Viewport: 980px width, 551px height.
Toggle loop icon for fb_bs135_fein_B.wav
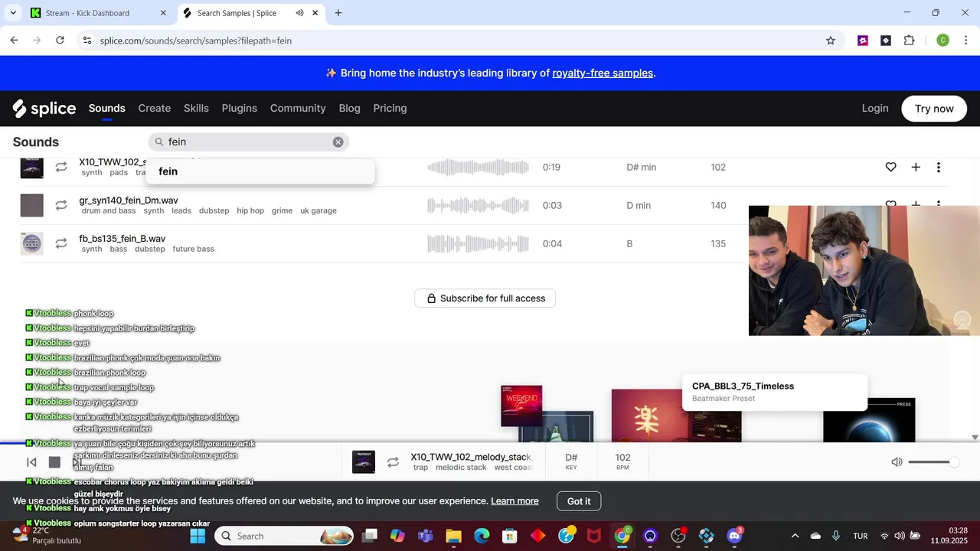point(61,243)
